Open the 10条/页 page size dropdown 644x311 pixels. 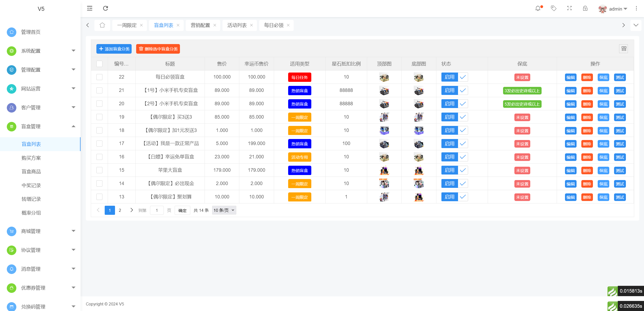pos(223,210)
